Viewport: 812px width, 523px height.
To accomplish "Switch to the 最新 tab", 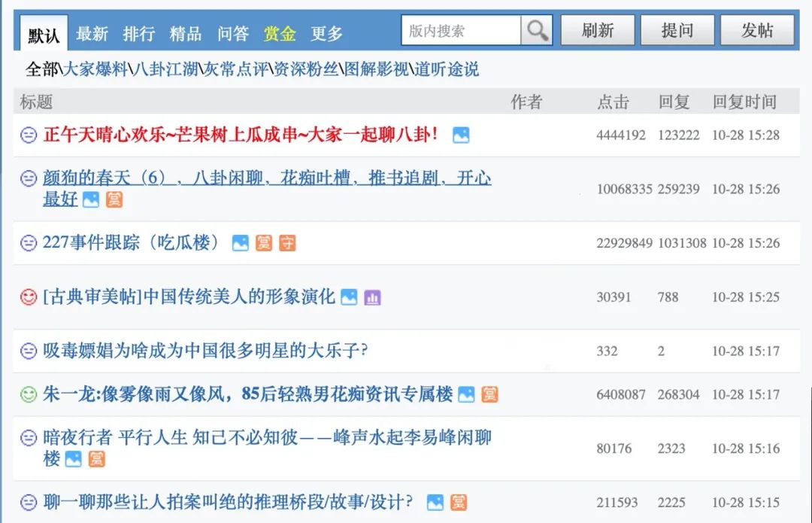I will pos(92,34).
